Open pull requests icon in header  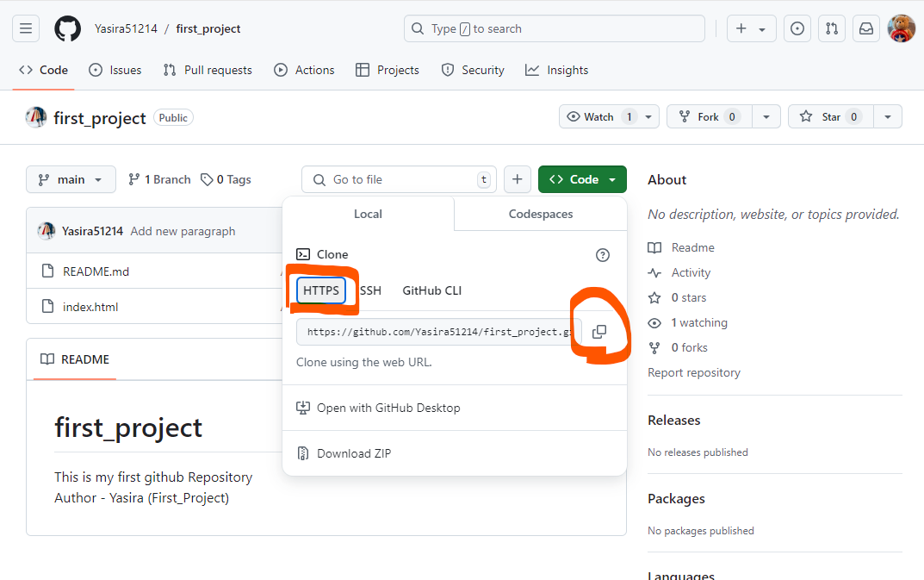coord(832,28)
